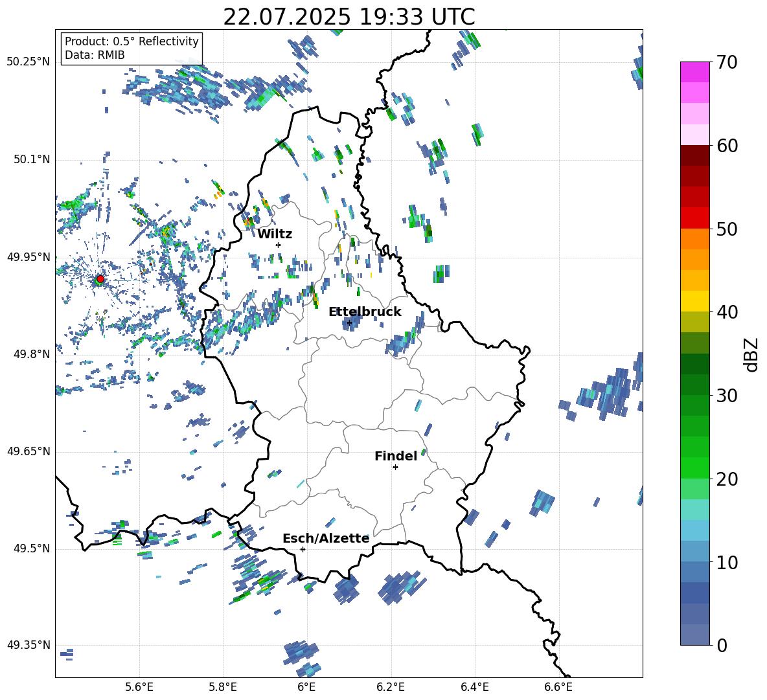The height and width of the screenshot is (700, 767).
Task: Click the 49.35°N latitude label
Action: click(29, 645)
